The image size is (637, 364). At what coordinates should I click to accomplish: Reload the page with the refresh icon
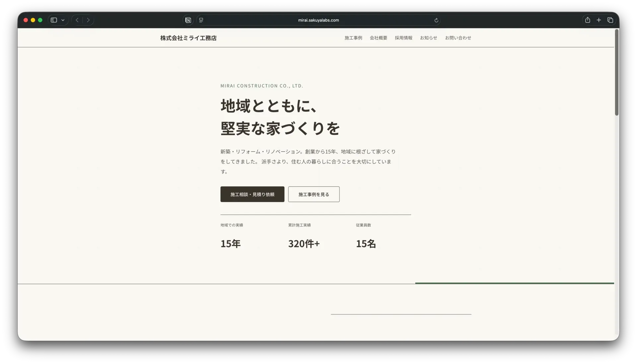tap(436, 20)
